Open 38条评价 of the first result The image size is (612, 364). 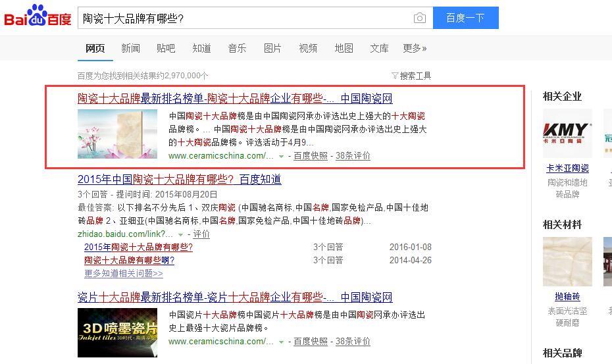[353, 155]
